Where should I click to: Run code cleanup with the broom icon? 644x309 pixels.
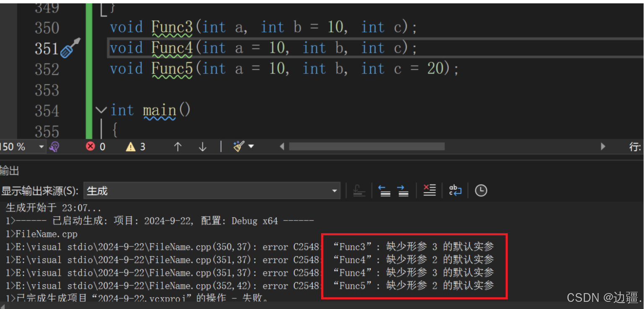click(239, 147)
